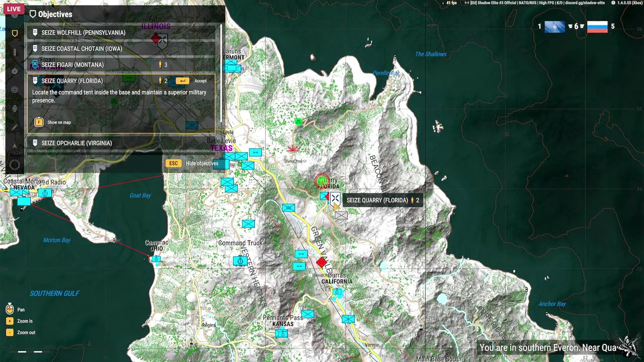Click the Objectives panel header title
Image resolution: width=644 pixels, height=362 pixels.
pos(55,14)
